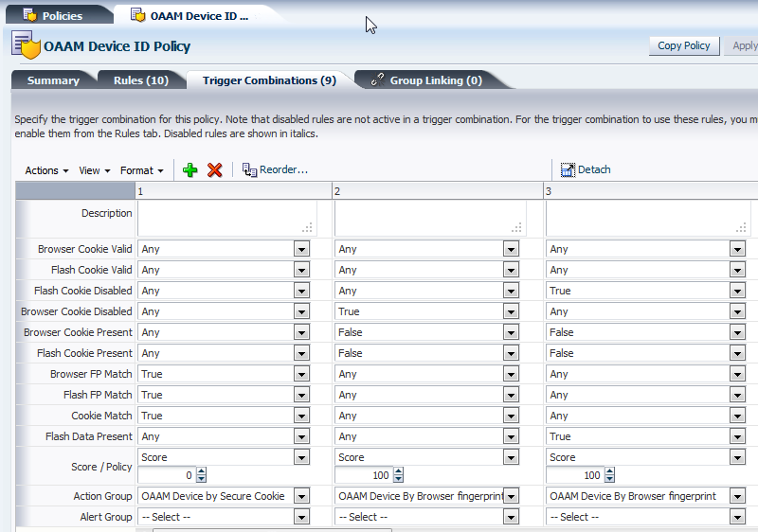758x532 pixels.
Task: Open the Rules (10) tab
Action: (141, 80)
